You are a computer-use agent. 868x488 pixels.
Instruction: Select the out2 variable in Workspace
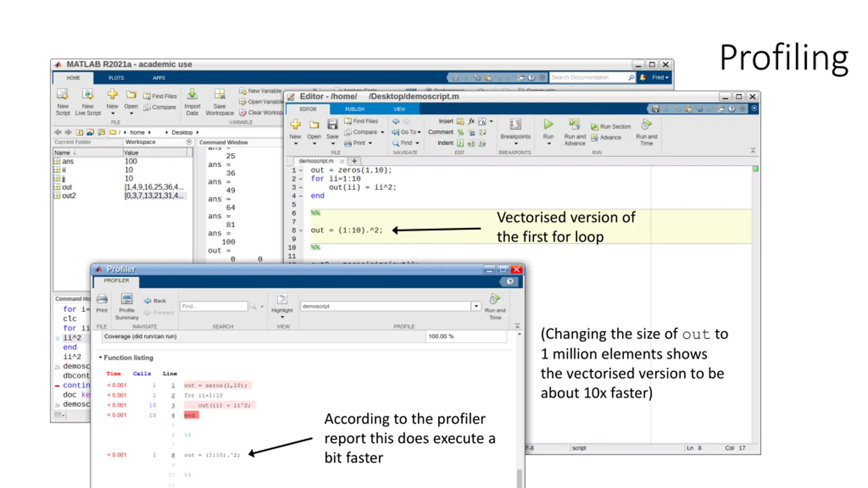69,196
